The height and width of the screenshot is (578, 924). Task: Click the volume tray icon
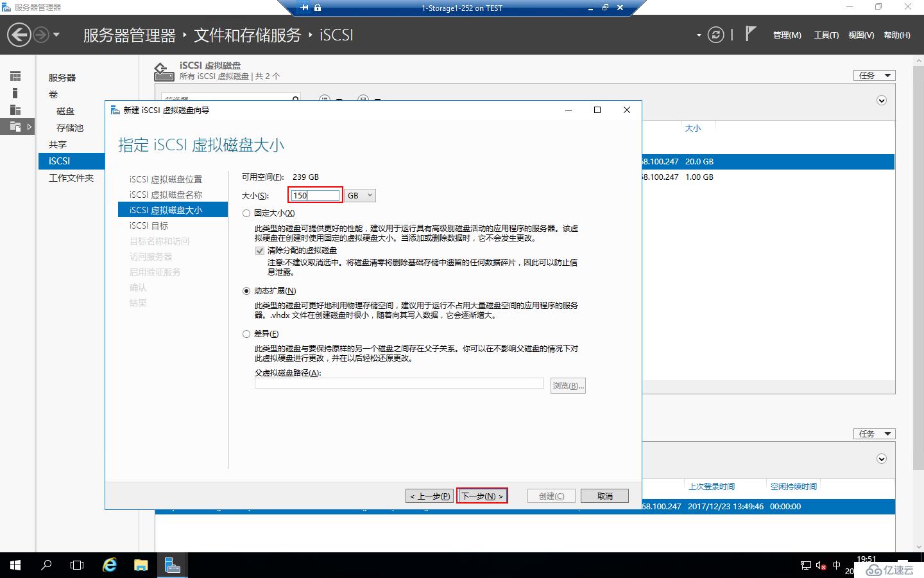[x=821, y=566]
